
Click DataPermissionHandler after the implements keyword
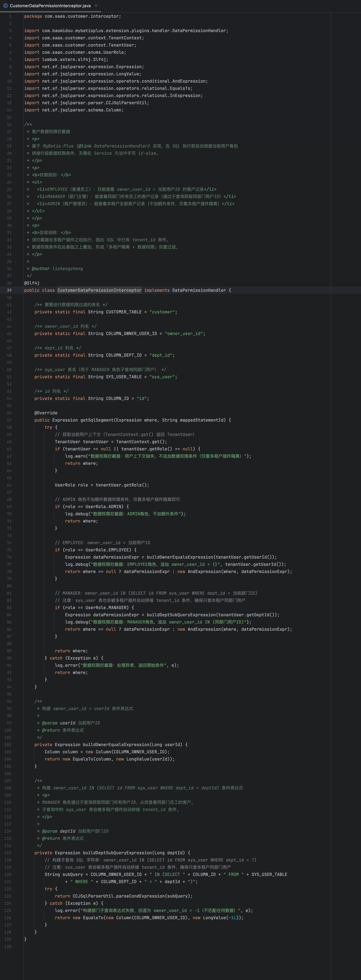199,291
